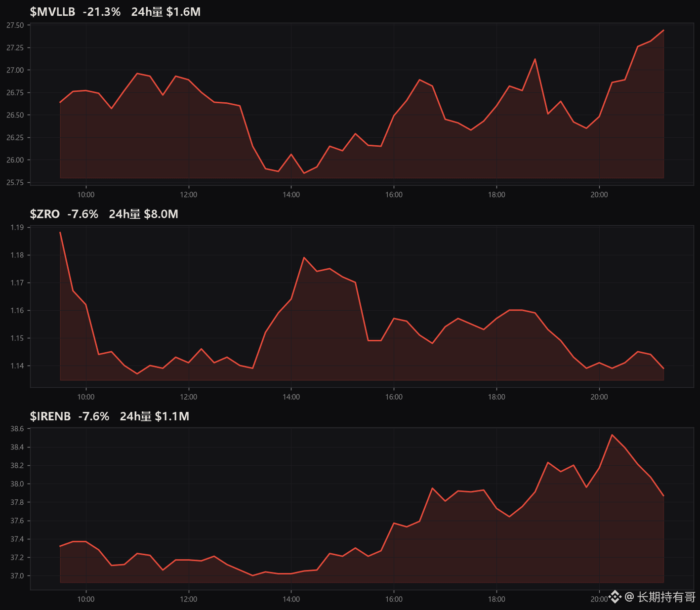Click the 37.0 price axis label

tap(17, 576)
